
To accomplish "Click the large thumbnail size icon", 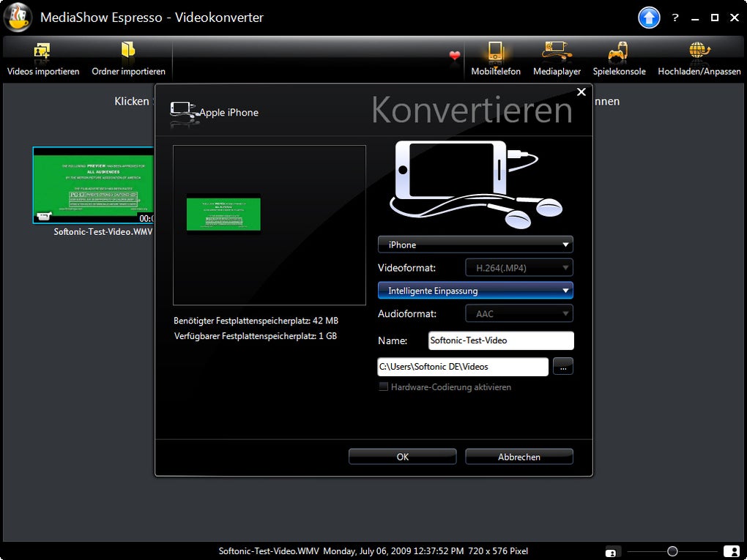I will [x=732, y=551].
